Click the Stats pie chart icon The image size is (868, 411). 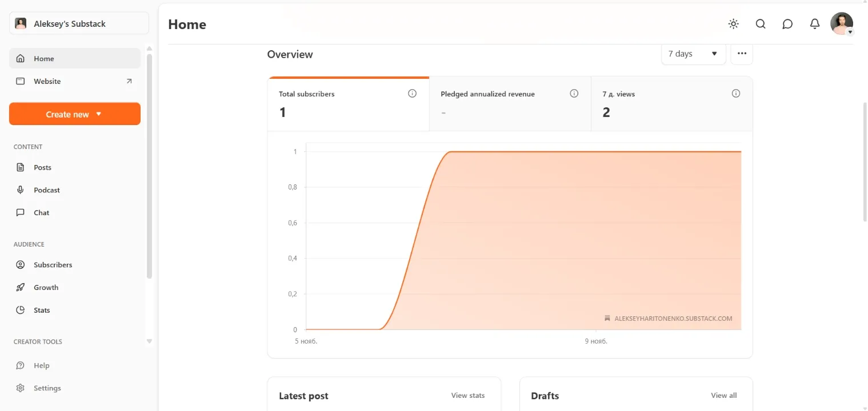click(x=21, y=310)
